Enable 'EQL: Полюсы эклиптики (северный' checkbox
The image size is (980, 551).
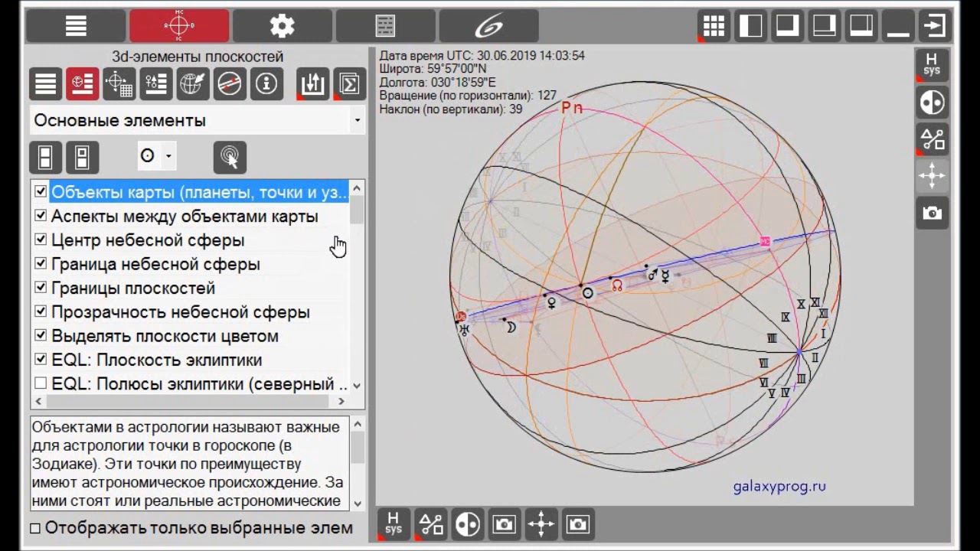click(x=41, y=383)
